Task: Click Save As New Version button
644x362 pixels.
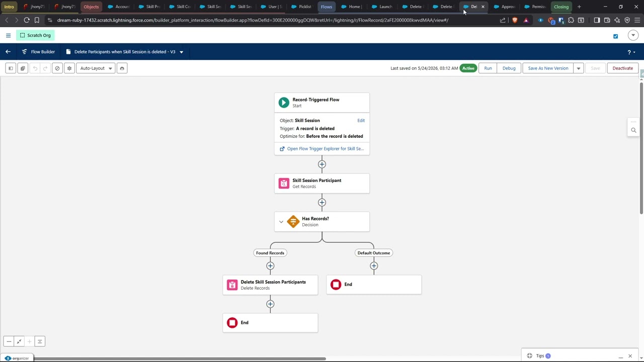Action: coord(548,68)
